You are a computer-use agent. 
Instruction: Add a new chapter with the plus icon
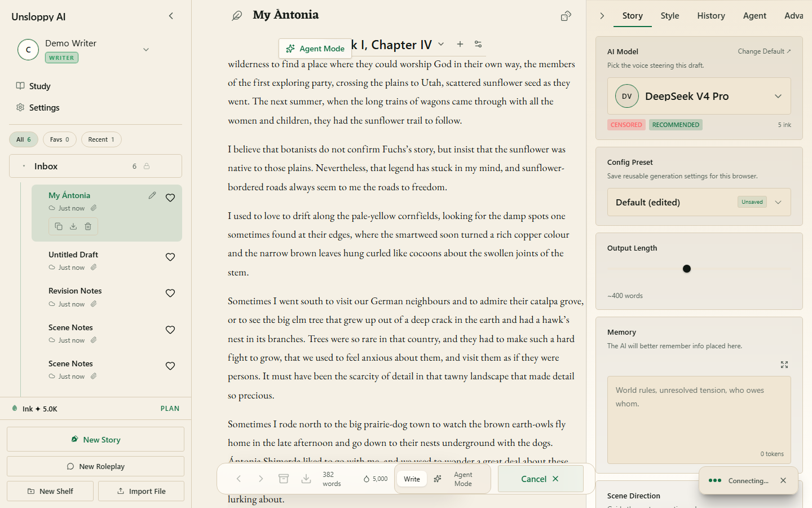460,44
